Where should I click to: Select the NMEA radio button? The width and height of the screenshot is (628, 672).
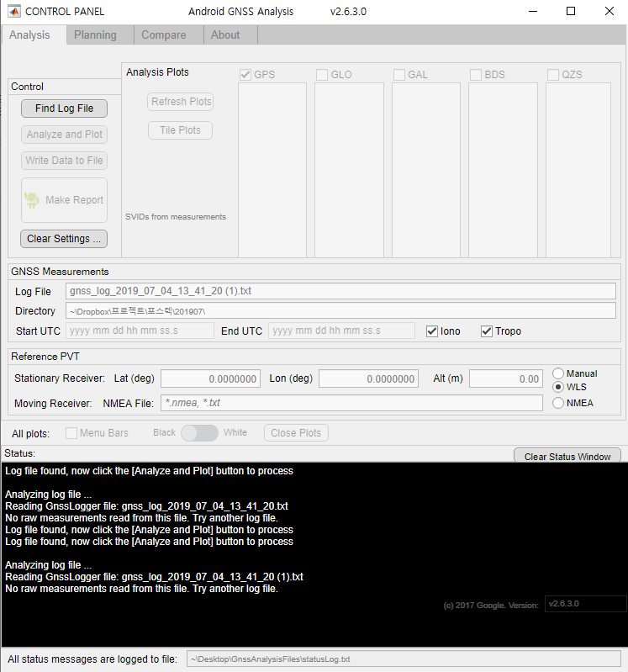point(558,403)
